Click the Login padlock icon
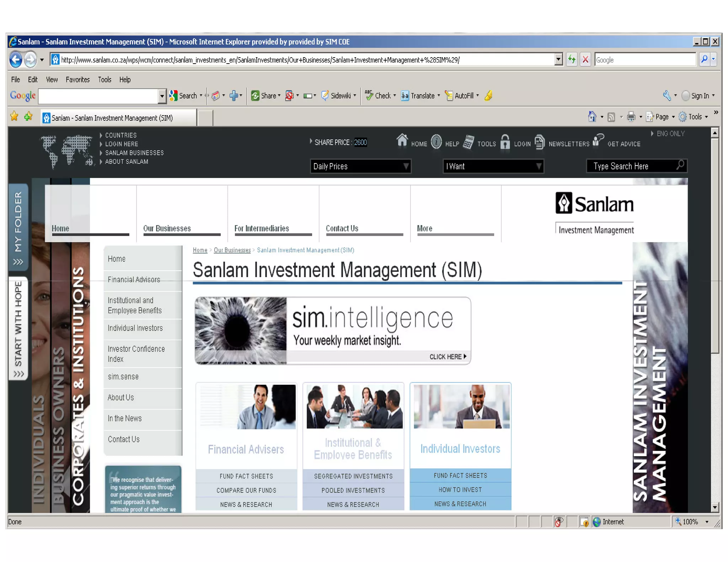Screen dimensions: 728x562 [x=505, y=142]
